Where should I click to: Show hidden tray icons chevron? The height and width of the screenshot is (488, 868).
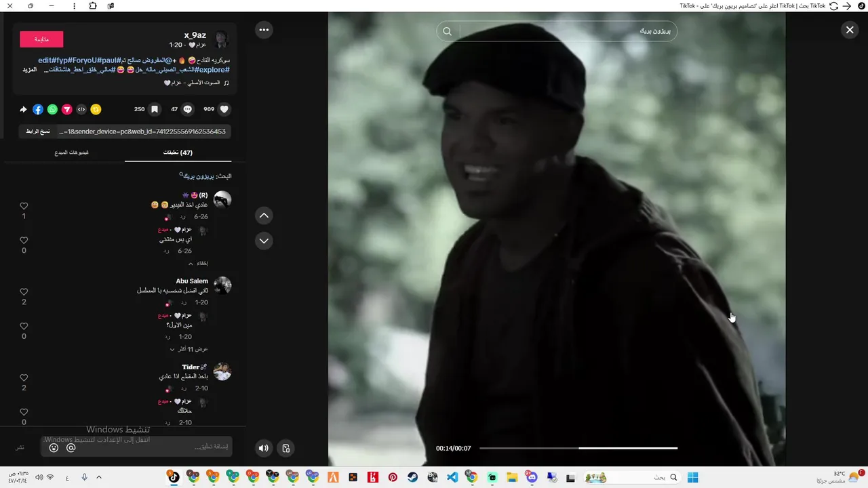[x=99, y=477]
